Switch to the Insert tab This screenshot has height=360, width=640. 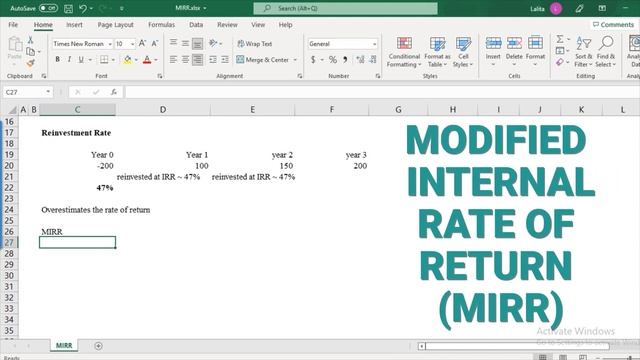point(74,24)
